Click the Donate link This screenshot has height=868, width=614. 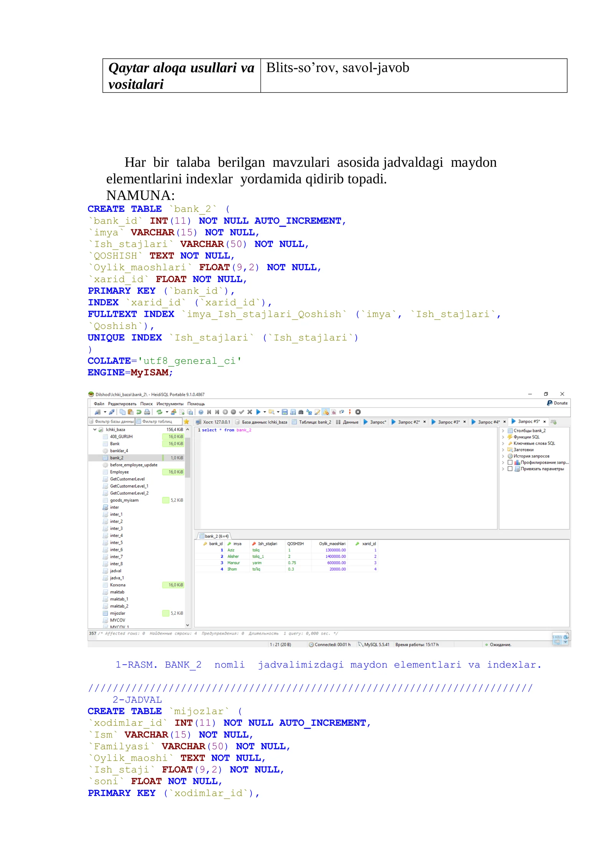pyautogui.click(x=557, y=403)
